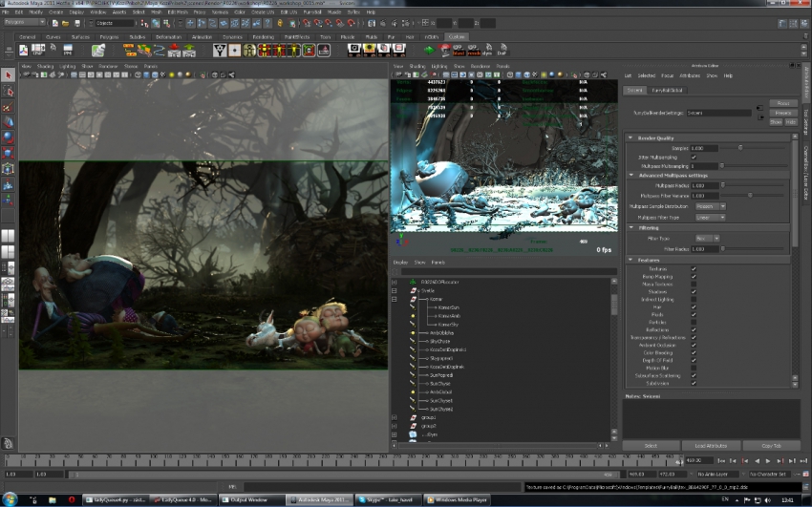This screenshot has height=507, width=812.
Task: Open the Multipass Filter Type dropdown
Action: pos(710,218)
